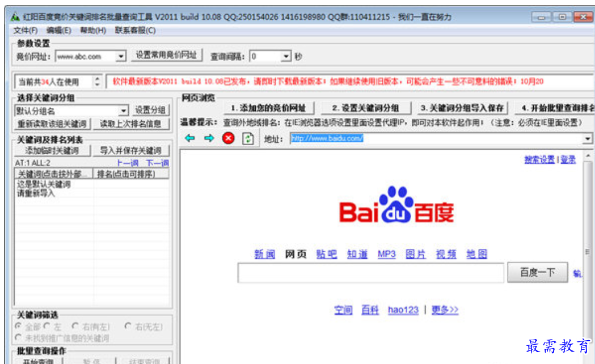Open Baidu 搜索设置 link

pos(539,160)
